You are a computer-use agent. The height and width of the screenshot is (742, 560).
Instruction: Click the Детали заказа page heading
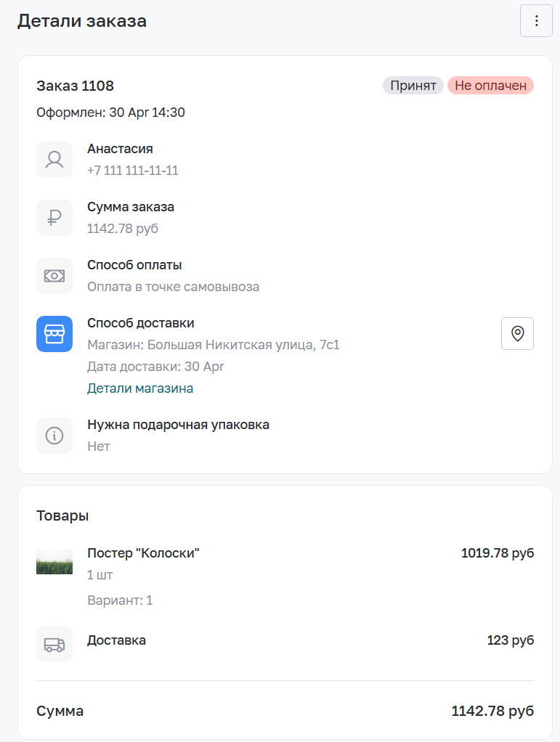(x=82, y=21)
